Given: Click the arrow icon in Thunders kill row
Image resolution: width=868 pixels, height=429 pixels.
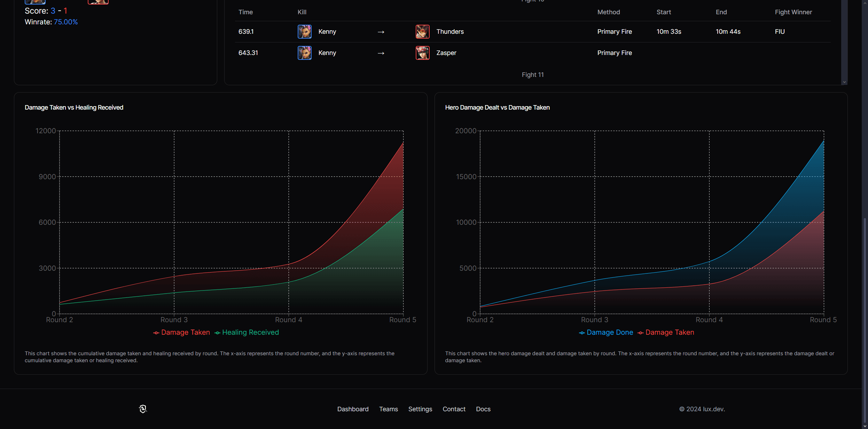Looking at the screenshot, I should tap(381, 32).
